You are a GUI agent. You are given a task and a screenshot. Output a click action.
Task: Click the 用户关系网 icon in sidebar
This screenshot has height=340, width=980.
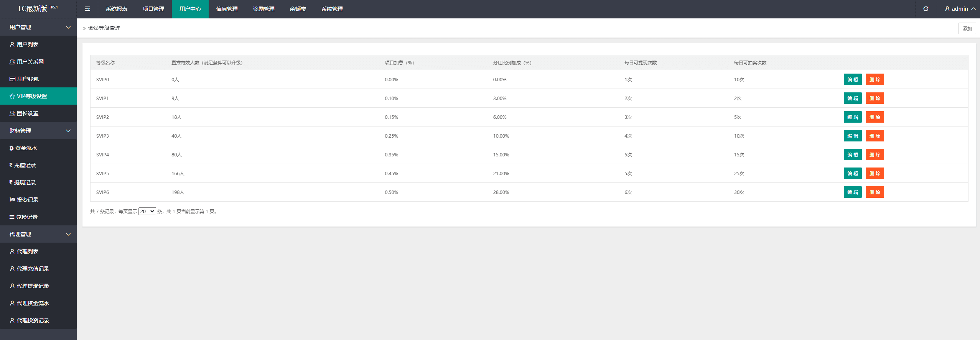pyautogui.click(x=12, y=62)
